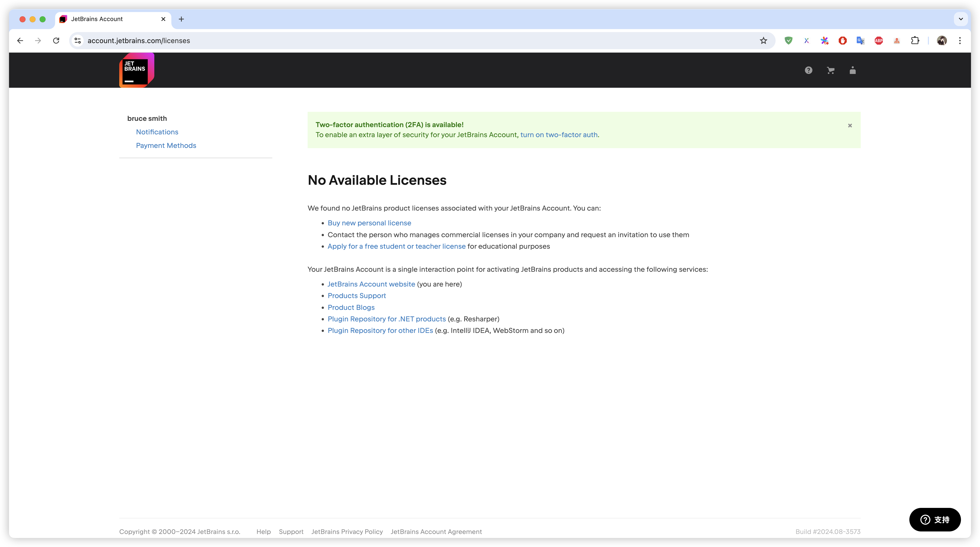View site information icon in address bar

point(78,41)
